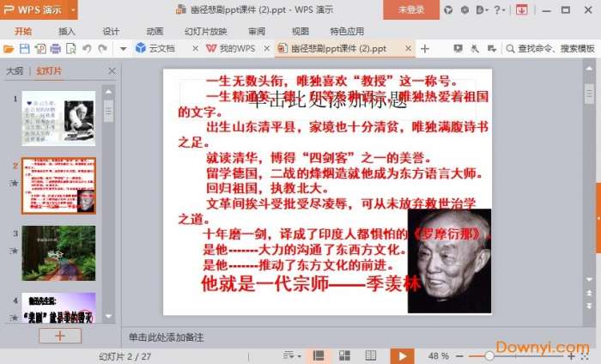Image resolution: width=601 pixels, height=364 pixels.
Task: Expand the orange side panel handle
Action: [598, 218]
